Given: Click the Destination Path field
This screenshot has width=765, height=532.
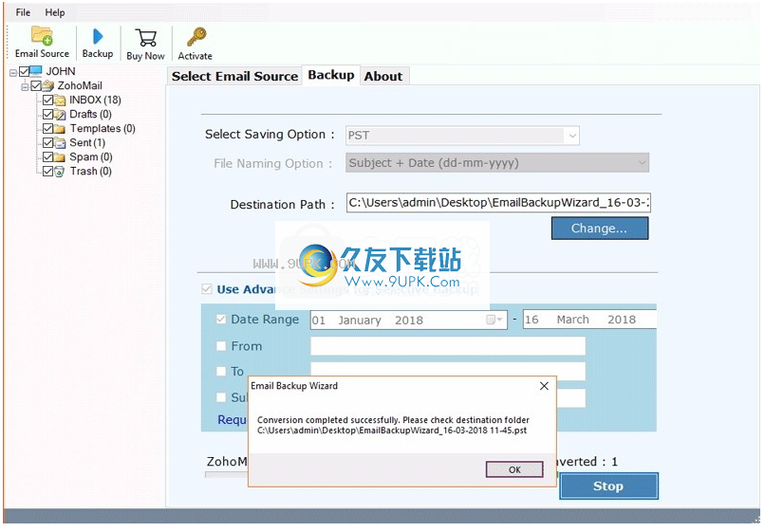Looking at the screenshot, I should point(498,203).
